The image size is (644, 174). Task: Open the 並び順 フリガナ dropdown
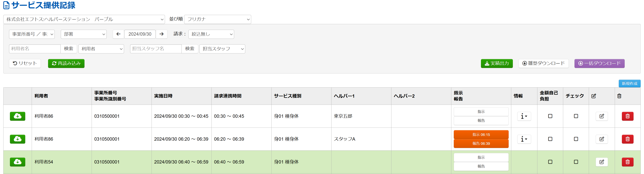click(217, 19)
